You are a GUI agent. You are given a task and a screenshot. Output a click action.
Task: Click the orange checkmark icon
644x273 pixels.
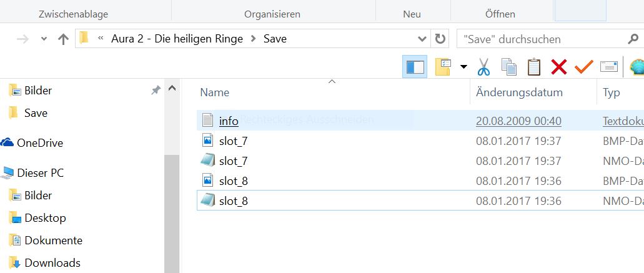coord(583,66)
